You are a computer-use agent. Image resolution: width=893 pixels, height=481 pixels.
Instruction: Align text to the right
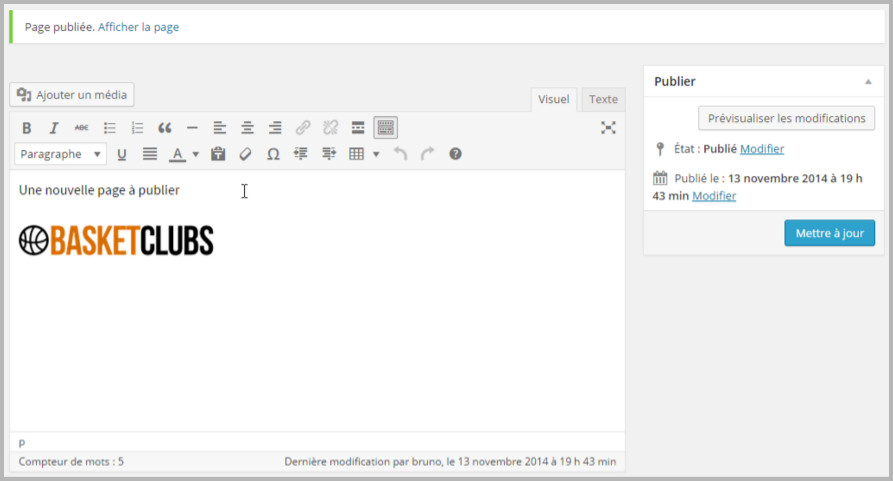(x=275, y=128)
